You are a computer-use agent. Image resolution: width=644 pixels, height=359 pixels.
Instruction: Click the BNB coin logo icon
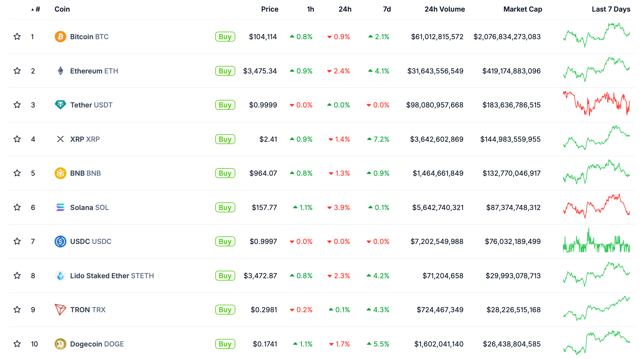tap(60, 173)
